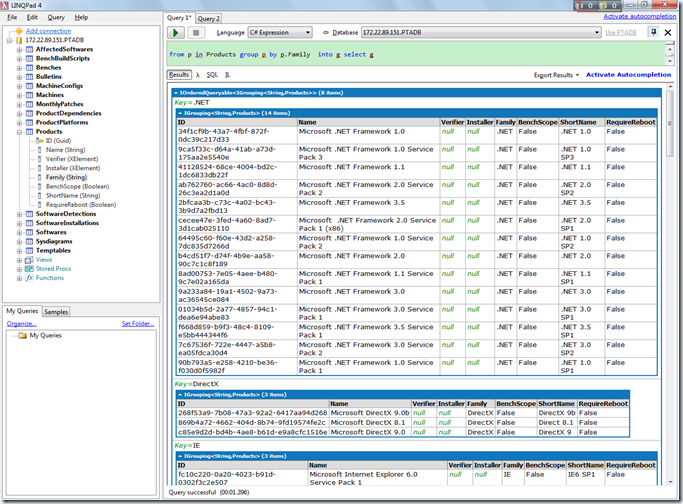Run the query with the green play button
Screen dimensions: 683x504
[x=176, y=33]
